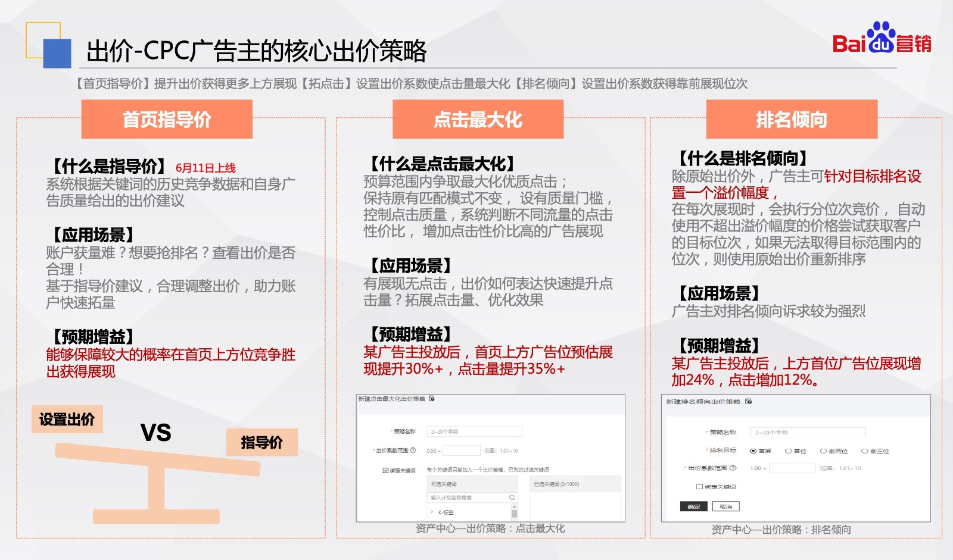Click the 【预期增益】 heading under 点击最大化
This screenshot has width=953, height=560.
[x=411, y=334]
